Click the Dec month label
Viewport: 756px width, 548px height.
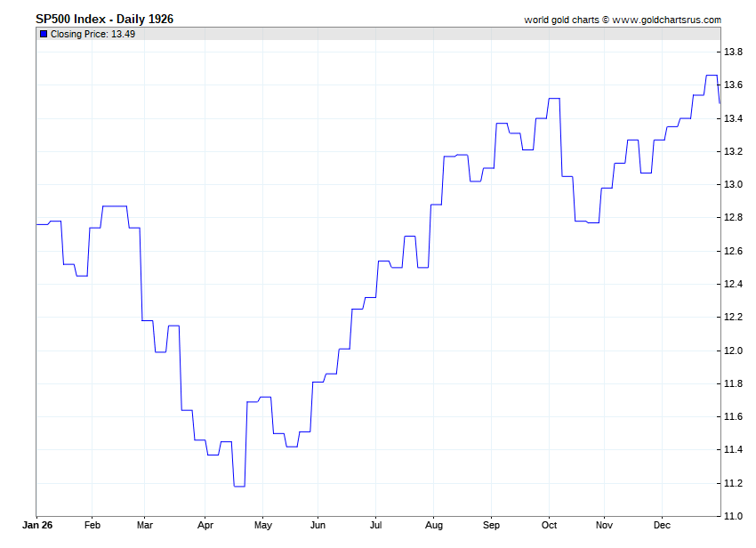coord(662,526)
